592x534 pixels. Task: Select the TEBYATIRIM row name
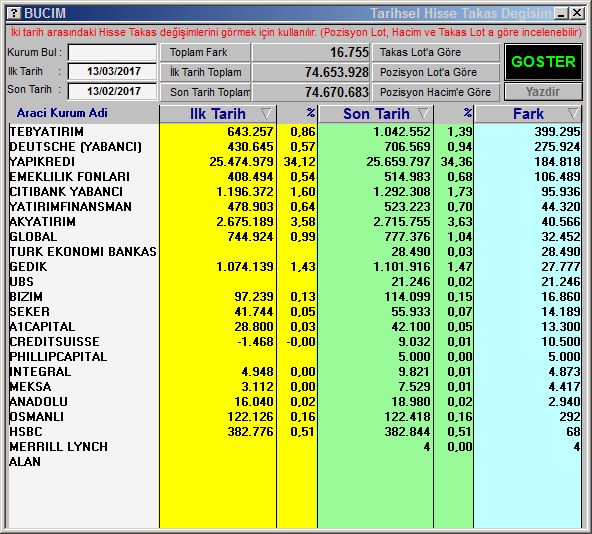47,132
